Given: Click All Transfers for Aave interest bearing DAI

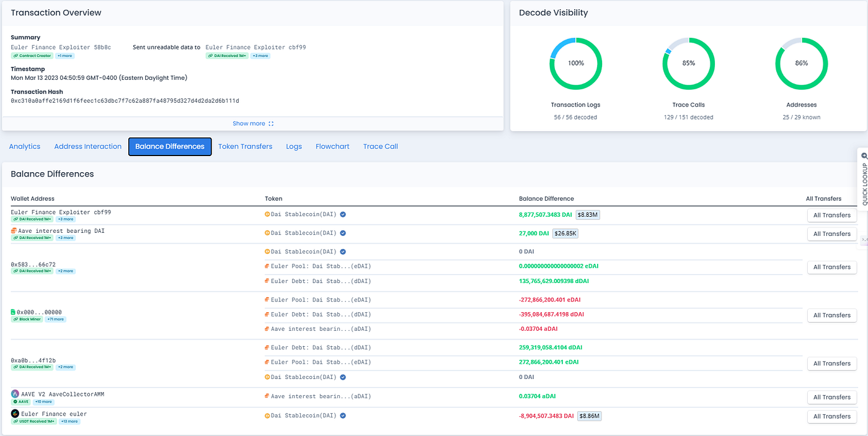Looking at the screenshot, I should (832, 234).
